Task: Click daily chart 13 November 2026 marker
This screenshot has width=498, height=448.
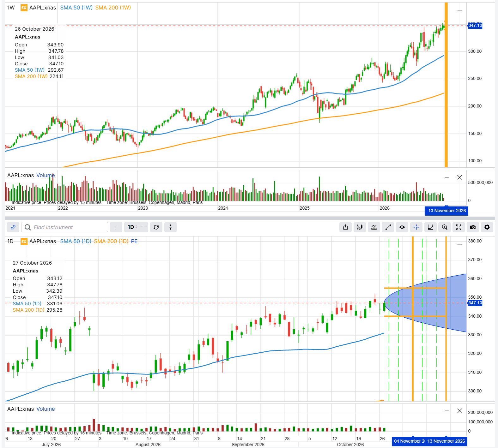Action: coord(446,441)
